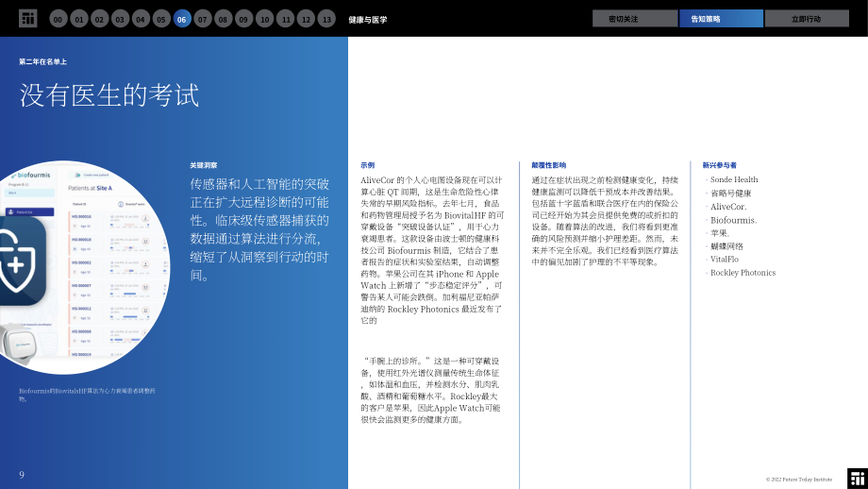Click the 第二年在名单上 label
This screenshot has width=868, height=489.
coord(42,61)
